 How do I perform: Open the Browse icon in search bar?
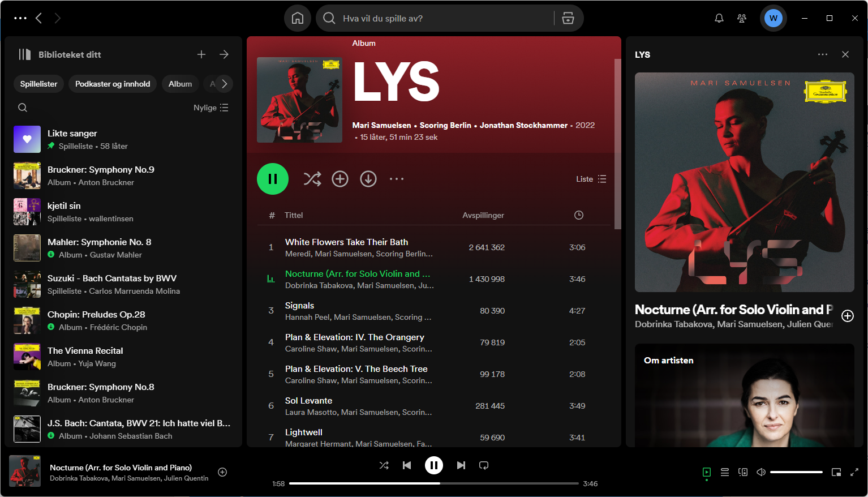[568, 18]
